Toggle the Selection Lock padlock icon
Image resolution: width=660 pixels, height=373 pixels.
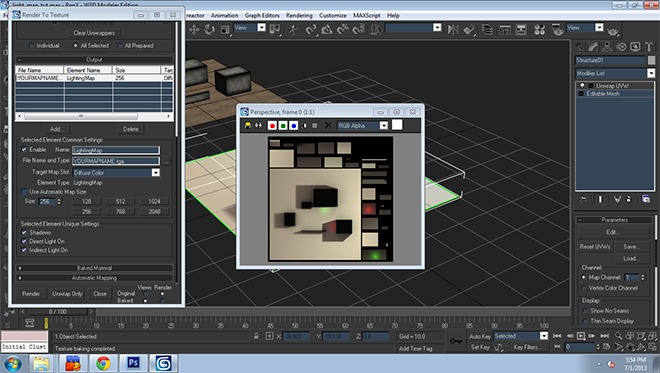pos(256,336)
